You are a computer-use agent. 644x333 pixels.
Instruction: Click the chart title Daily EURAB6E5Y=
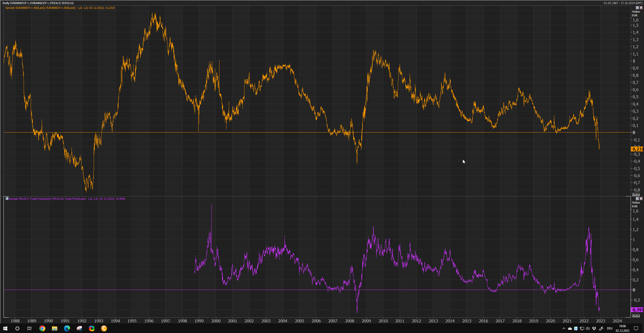[x=38, y=3]
